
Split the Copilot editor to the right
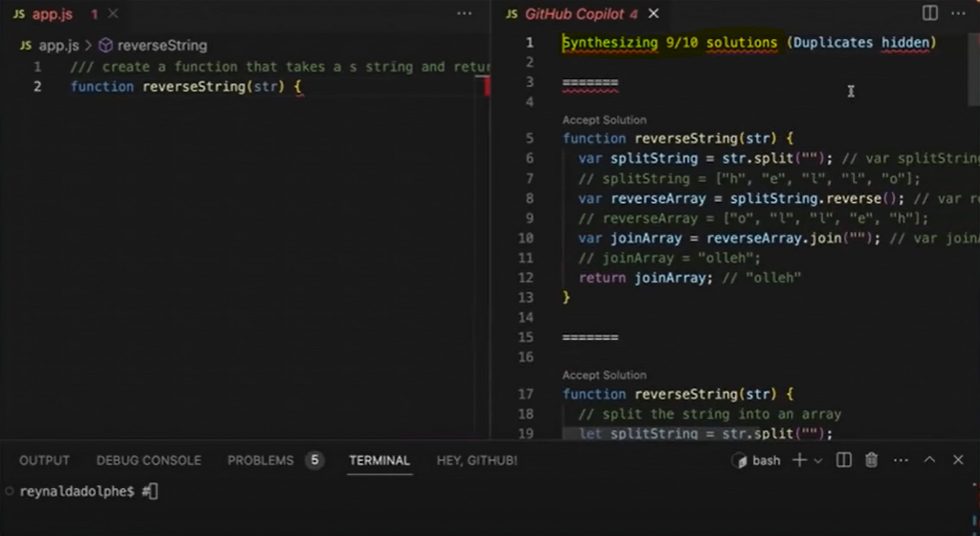pyautogui.click(x=929, y=13)
